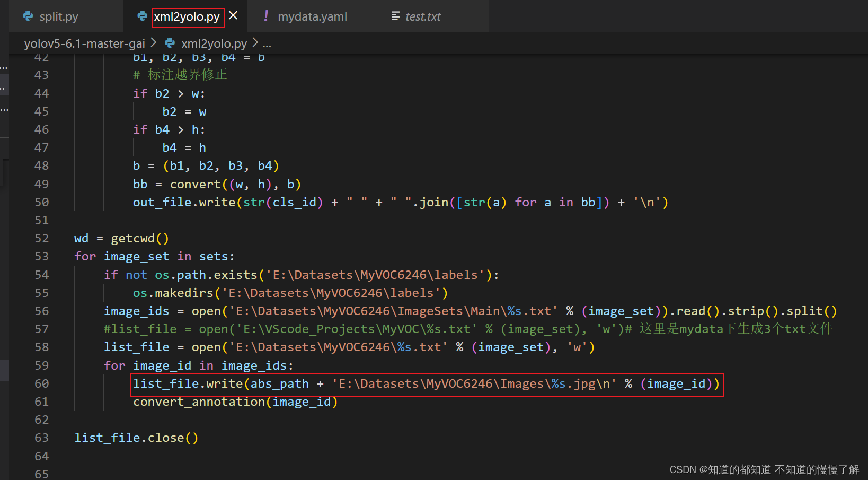Click the 'if b4 > h:' line
This screenshot has width=868, height=480.
click(169, 130)
